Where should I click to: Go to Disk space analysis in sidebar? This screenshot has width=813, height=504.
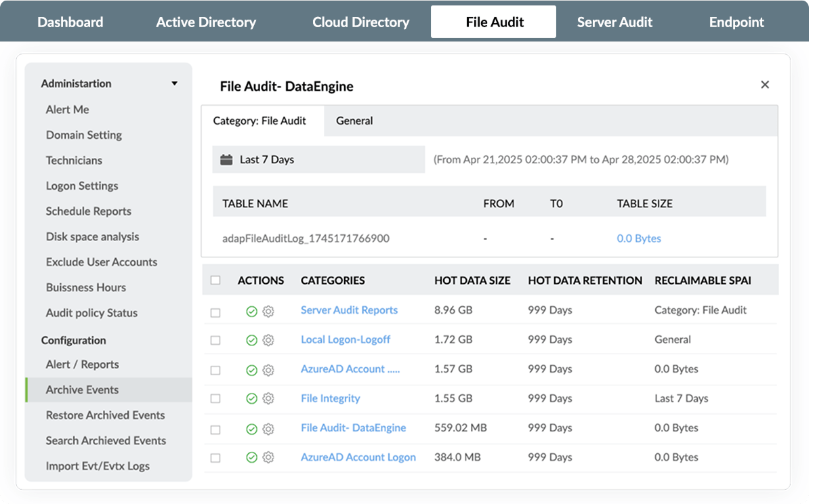pyautogui.click(x=92, y=236)
